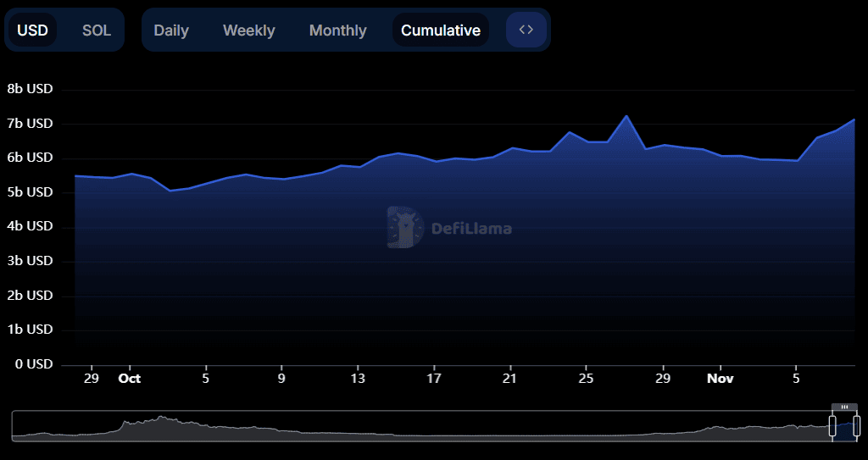The height and width of the screenshot is (460, 868).
Task: Click the 0 USD axis label
Action: 32,363
